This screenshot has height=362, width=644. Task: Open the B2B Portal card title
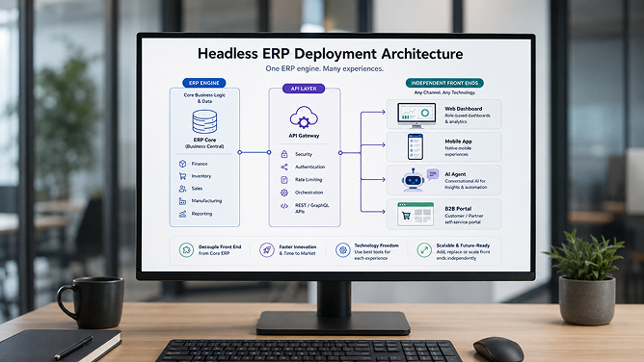click(x=458, y=209)
